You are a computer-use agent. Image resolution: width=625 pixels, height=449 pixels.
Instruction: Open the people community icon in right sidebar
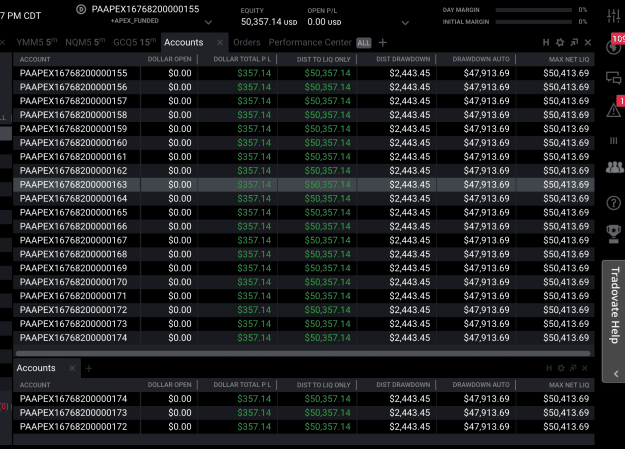[614, 167]
